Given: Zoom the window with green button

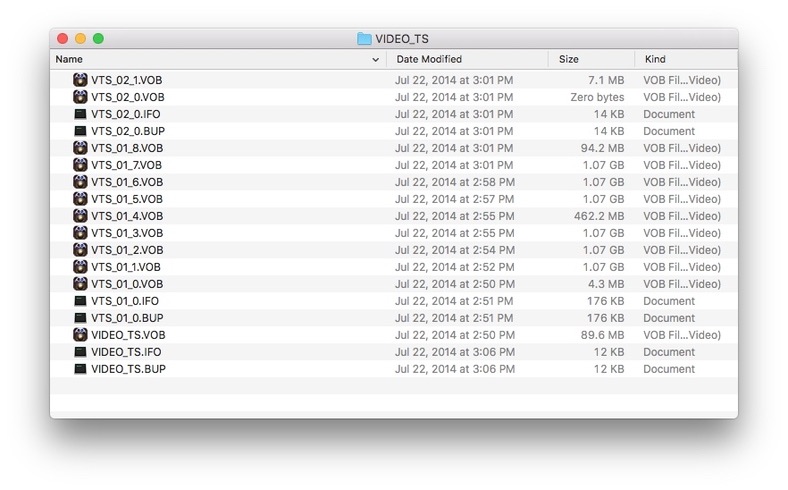Looking at the screenshot, I should 98,38.
